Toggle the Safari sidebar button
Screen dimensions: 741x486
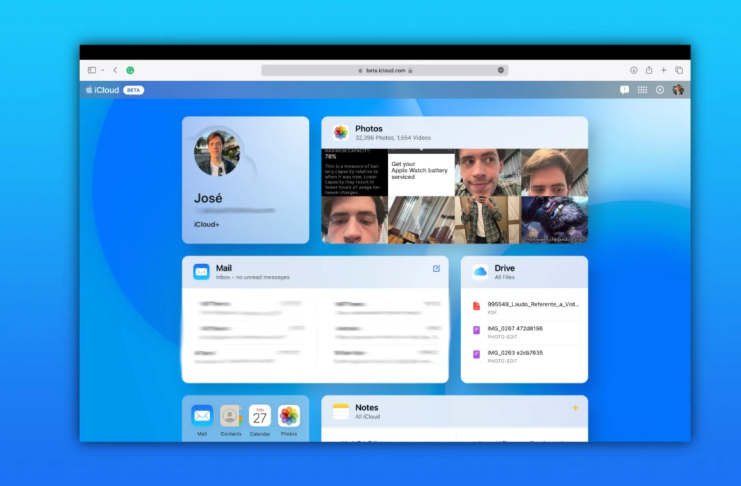pos(92,70)
